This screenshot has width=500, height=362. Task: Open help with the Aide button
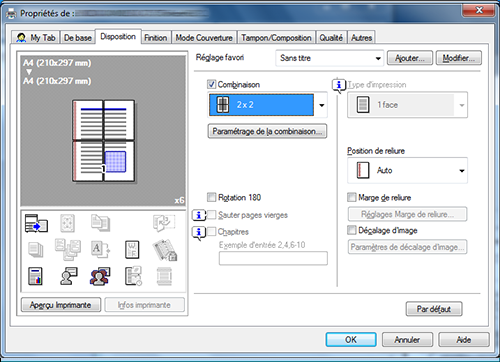(464, 339)
